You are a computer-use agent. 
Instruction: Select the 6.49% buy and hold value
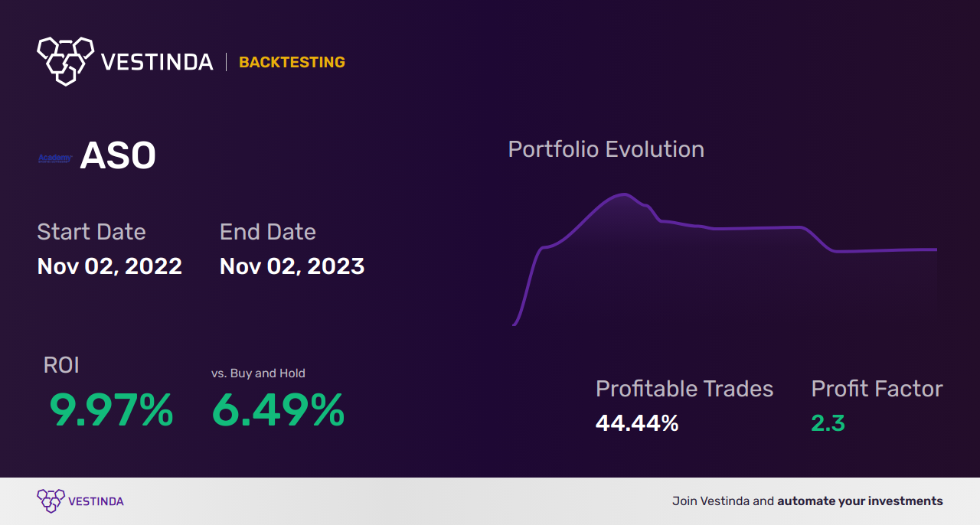[278, 410]
